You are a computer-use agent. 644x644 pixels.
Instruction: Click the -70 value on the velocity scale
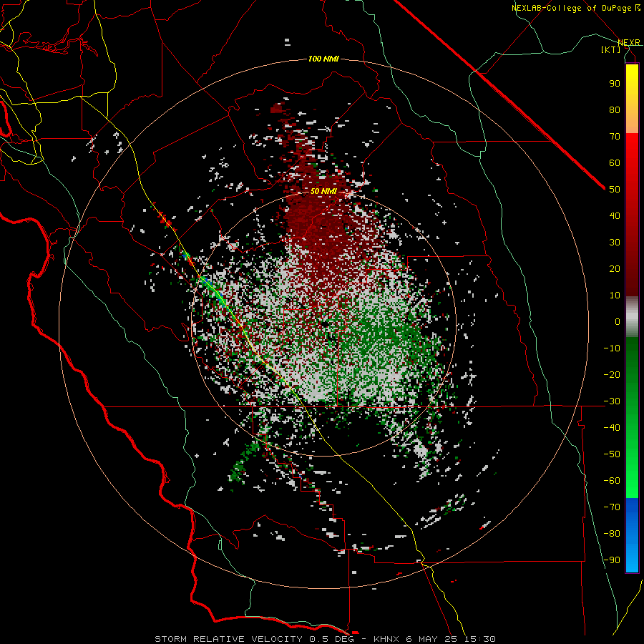pos(612,507)
